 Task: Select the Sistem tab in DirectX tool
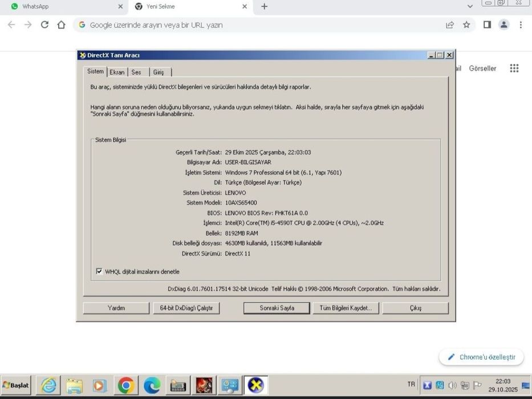coord(95,72)
